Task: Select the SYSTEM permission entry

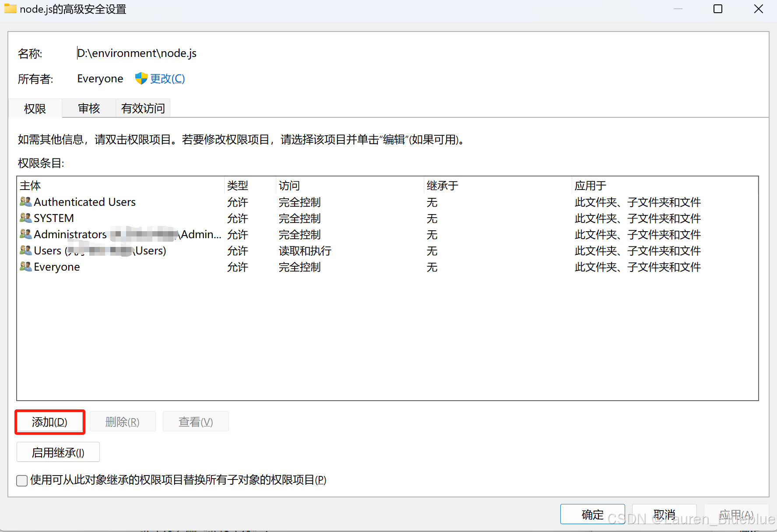Action: tap(387, 218)
